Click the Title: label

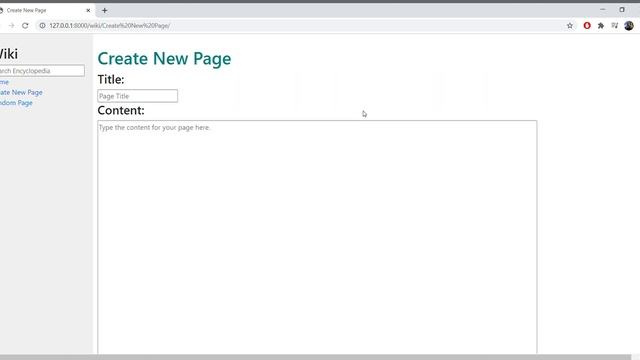pyautogui.click(x=111, y=80)
